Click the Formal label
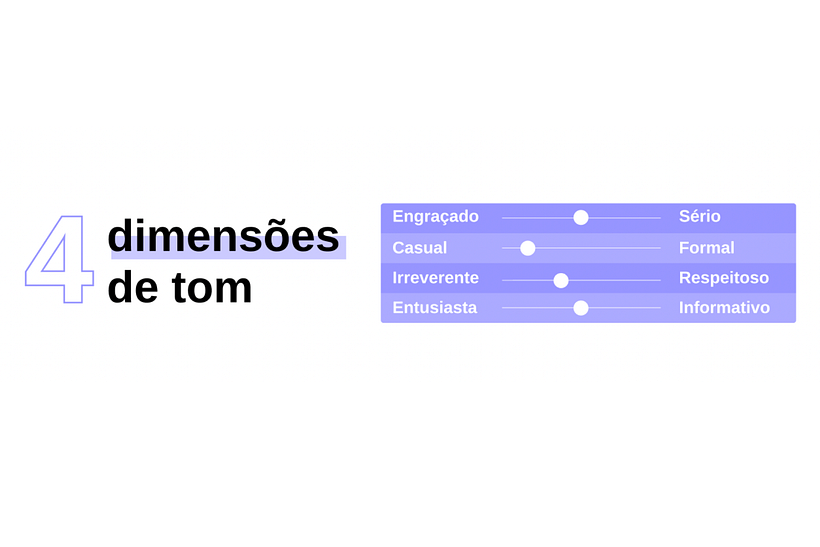This screenshot has height=547, width=820. pos(707,247)
